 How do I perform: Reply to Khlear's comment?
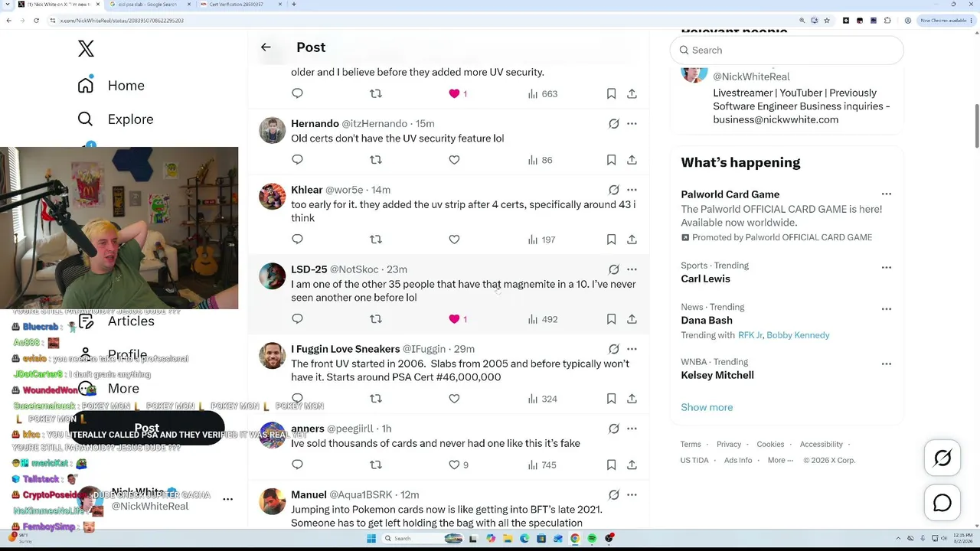tap(297, 240)
